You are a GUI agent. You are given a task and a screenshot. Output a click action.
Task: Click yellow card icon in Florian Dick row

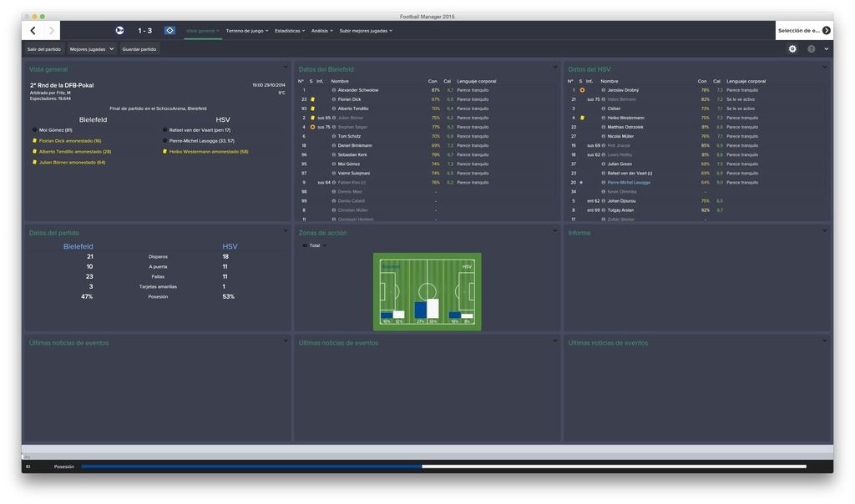[x=312, y=99]
